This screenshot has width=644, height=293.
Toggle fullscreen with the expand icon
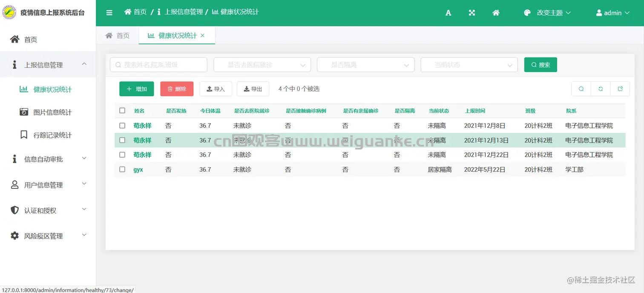click(472, 13)
